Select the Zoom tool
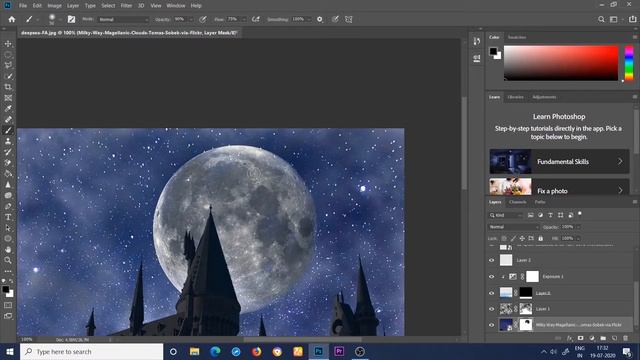640x360 pixels. [x=8, y=260]
